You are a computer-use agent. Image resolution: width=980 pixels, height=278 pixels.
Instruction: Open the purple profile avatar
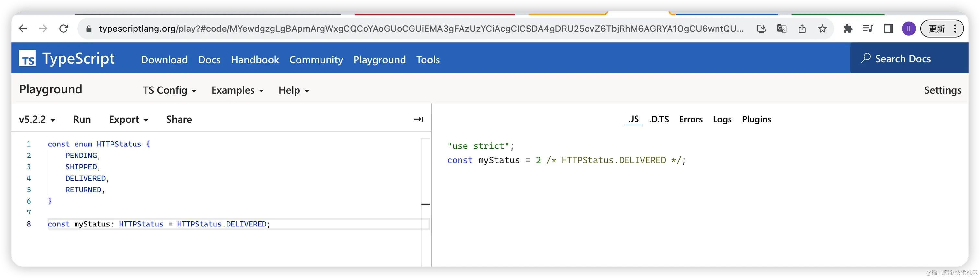coord(908,29)
